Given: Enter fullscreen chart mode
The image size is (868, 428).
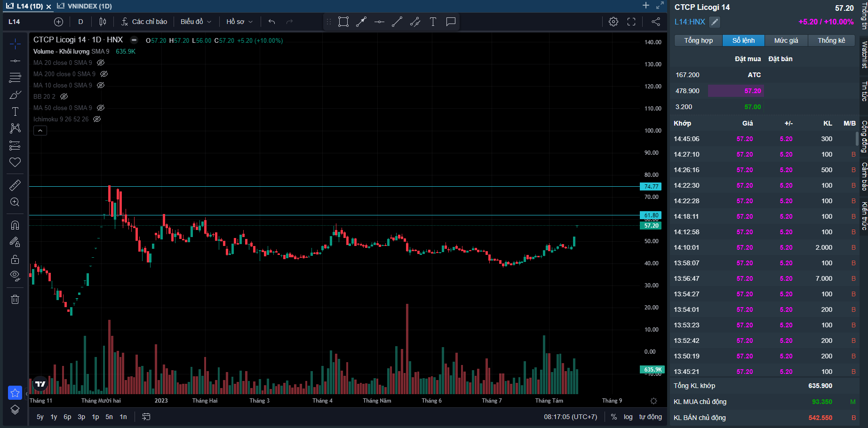Looking at the screenshot, I should click(x=631, y=22).
